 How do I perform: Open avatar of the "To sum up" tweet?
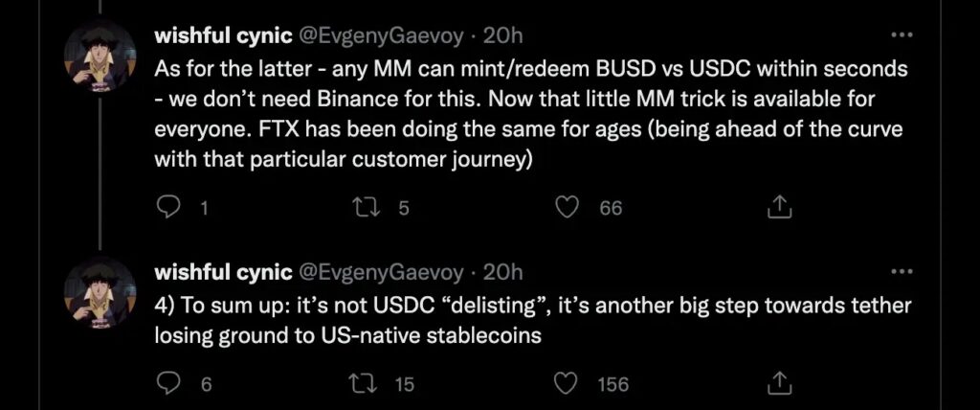click(99, 290)
